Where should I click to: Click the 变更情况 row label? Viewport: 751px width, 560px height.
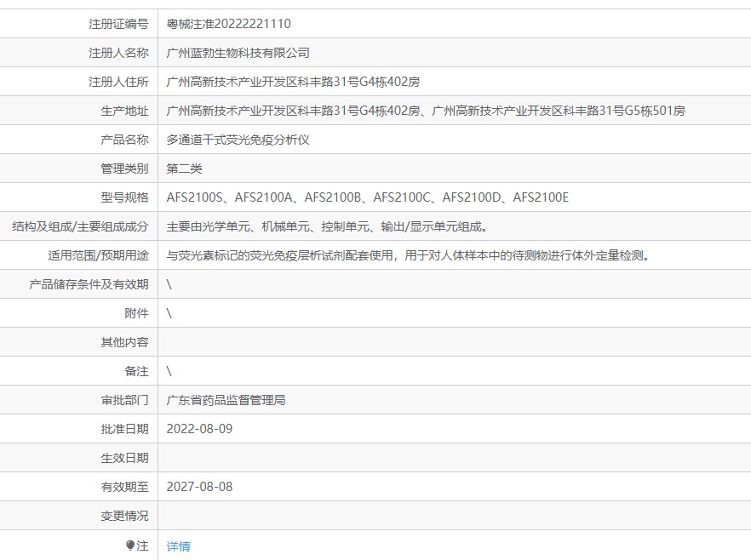[124, 516]
